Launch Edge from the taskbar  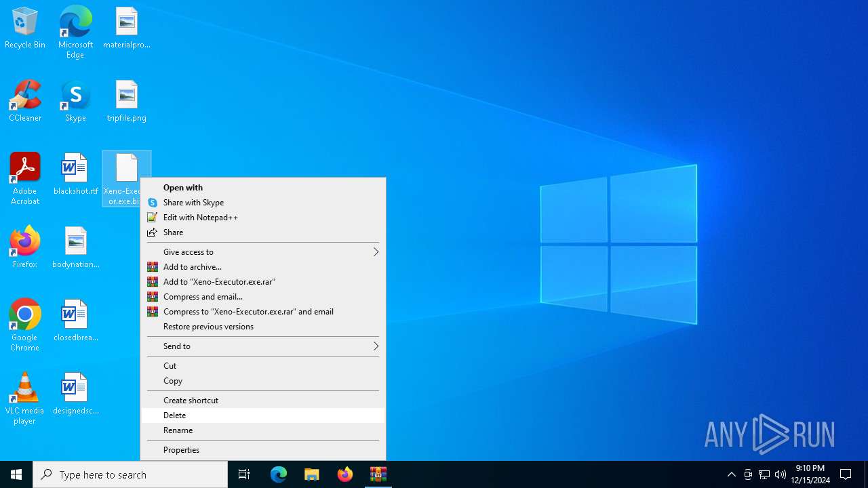pos(279,474)
